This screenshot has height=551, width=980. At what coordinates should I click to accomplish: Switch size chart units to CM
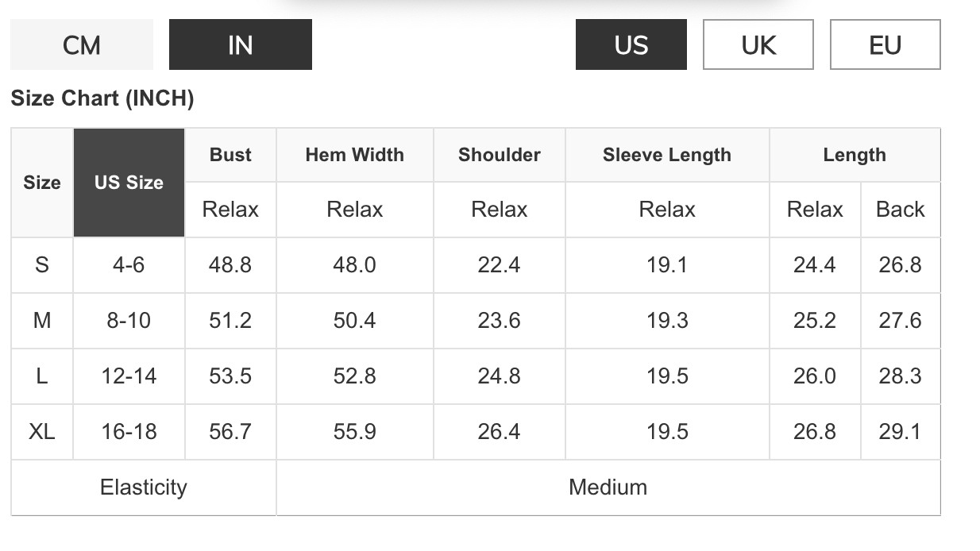point(82,45)
